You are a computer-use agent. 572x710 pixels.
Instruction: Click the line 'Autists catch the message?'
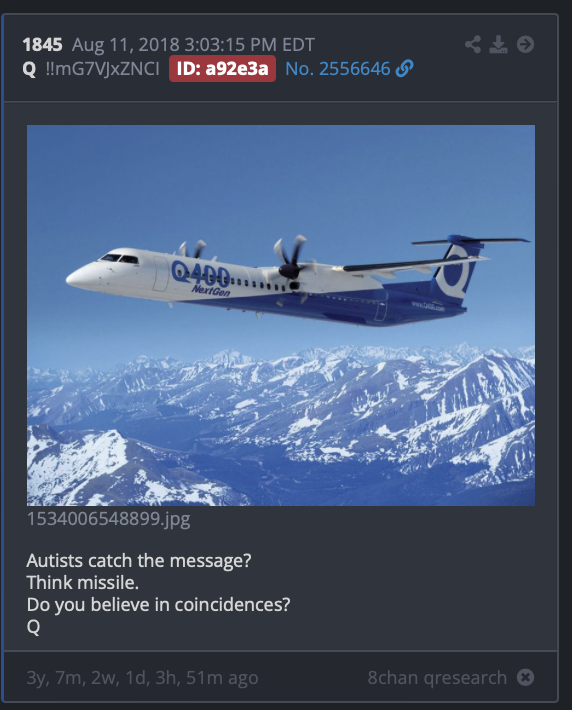[139, 561]
